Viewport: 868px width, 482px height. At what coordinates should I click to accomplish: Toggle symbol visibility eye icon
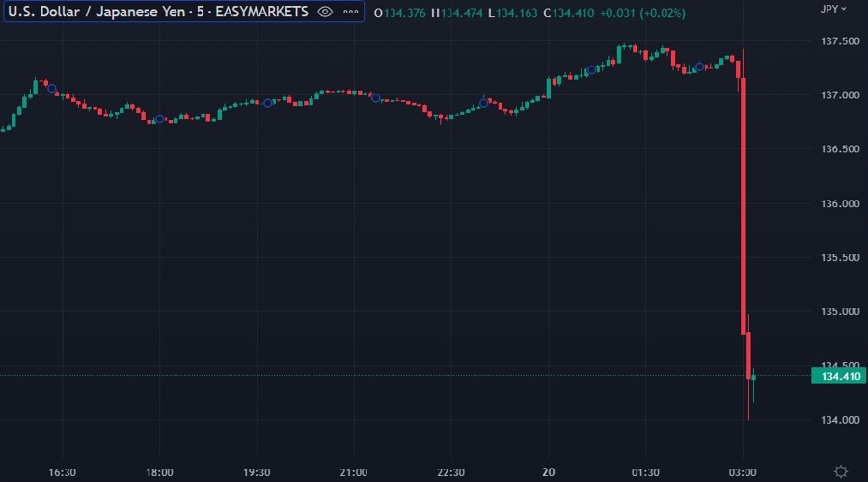pos(325,12)
